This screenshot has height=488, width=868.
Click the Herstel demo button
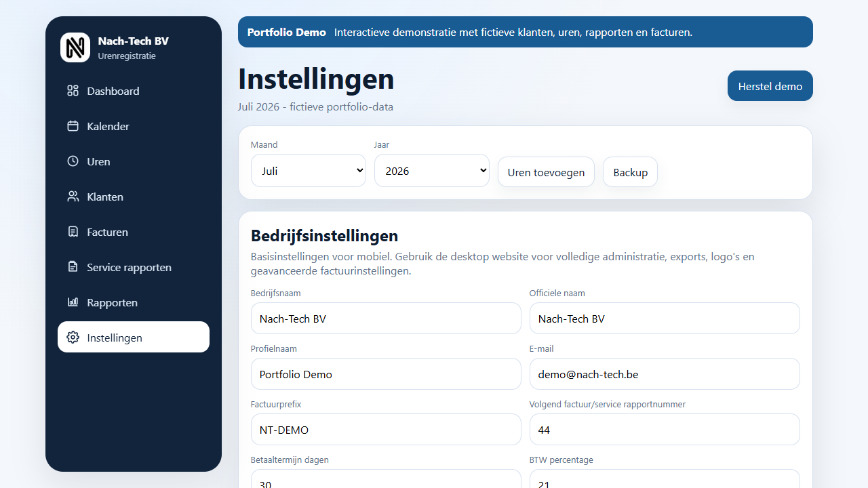(x=770, y=86)
